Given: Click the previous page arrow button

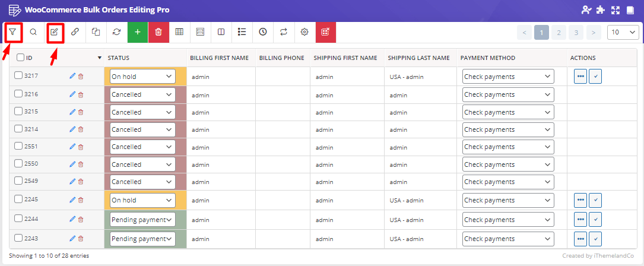Looking at the screenshot, I should click(x=525, y=32).
